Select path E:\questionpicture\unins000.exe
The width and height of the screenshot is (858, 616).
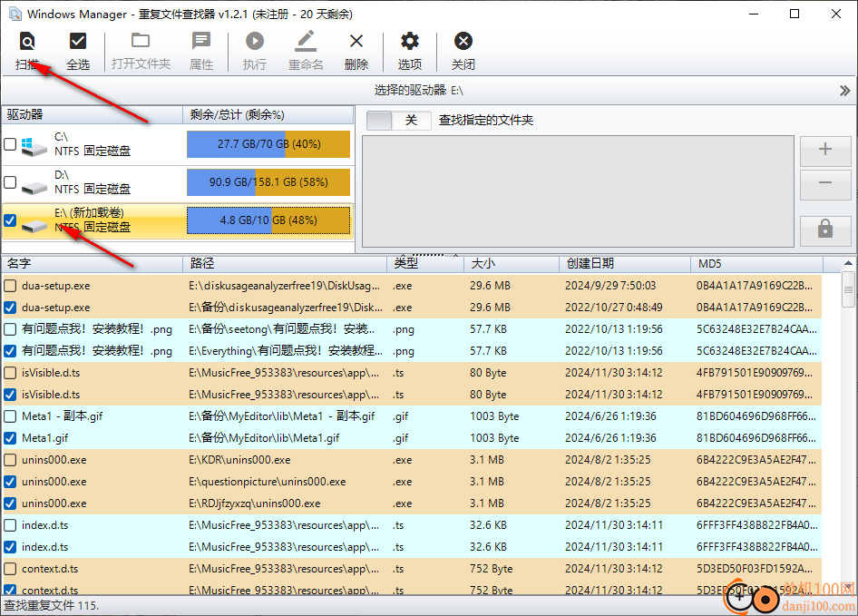(267, 482)
